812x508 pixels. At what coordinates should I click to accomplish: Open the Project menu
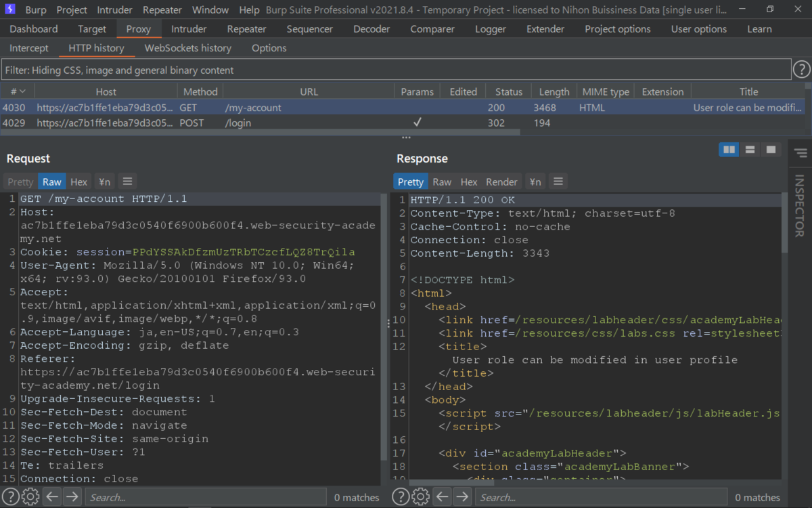72,10
